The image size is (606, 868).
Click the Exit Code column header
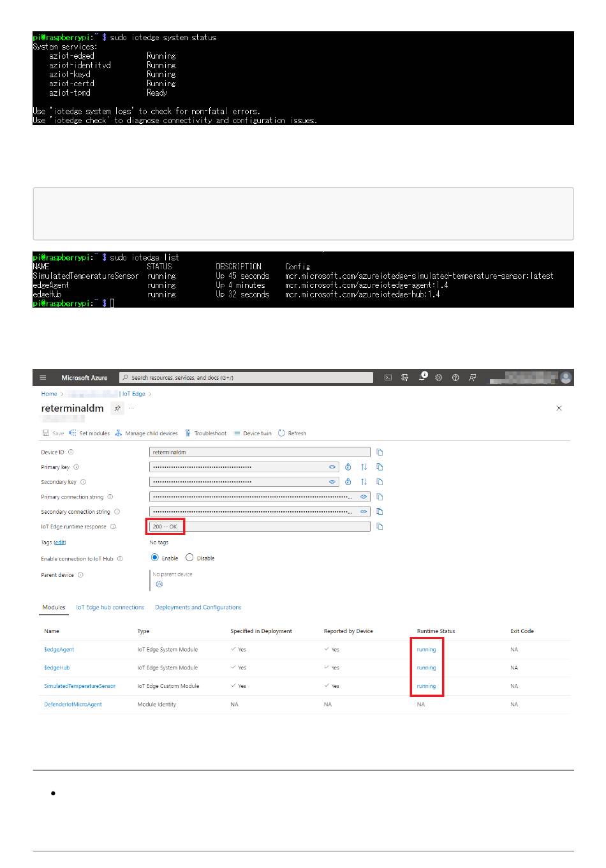click(x=522, y=631)
